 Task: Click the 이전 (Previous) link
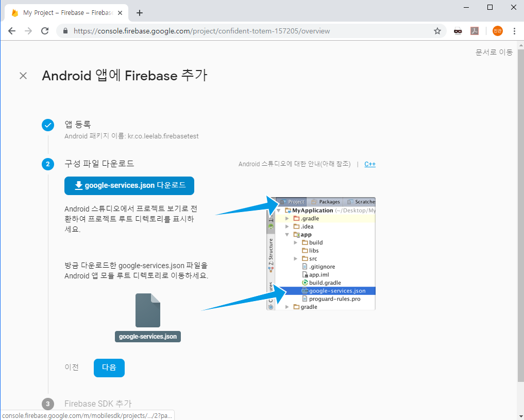pyautogui.click(x=72, y=367)
